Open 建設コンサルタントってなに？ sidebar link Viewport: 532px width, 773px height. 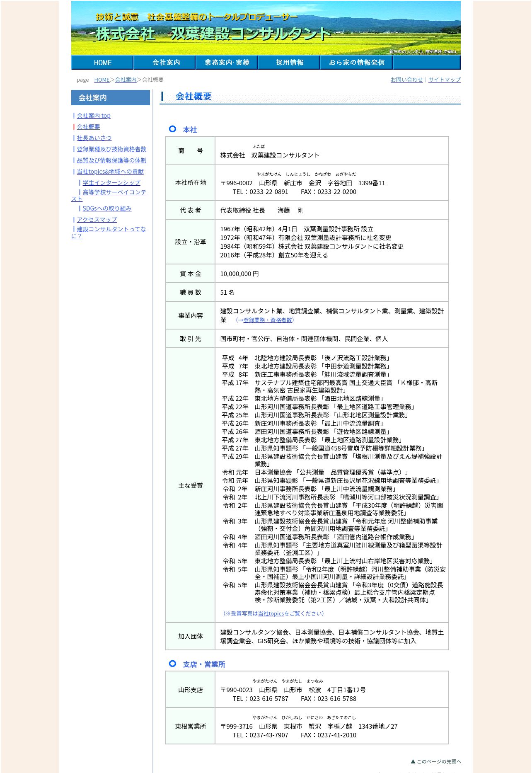(x=111, y=229)
